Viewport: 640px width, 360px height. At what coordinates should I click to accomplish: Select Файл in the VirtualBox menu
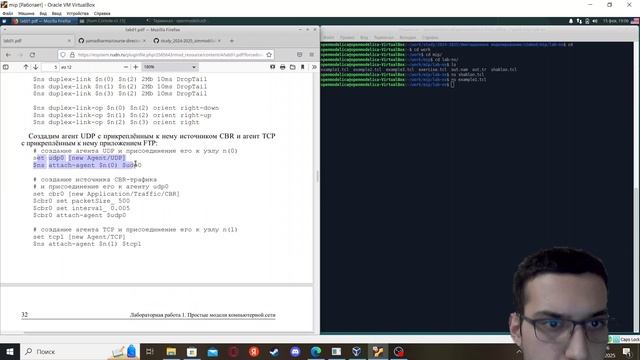click(8, 13)
